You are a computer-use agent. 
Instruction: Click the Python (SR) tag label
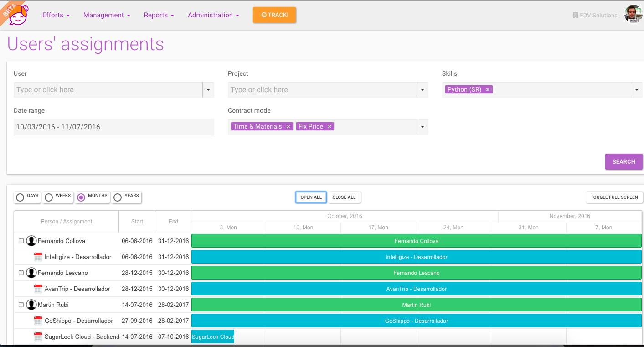click(464, 90)
